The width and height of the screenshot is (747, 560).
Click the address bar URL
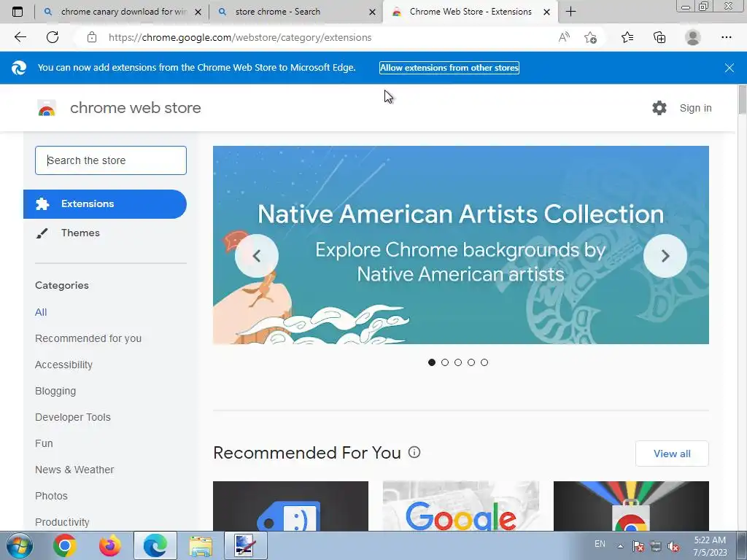point(239,37)
